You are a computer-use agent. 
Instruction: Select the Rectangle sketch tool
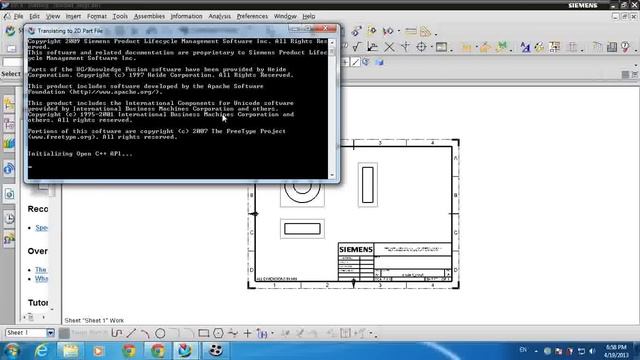(204, 333)
